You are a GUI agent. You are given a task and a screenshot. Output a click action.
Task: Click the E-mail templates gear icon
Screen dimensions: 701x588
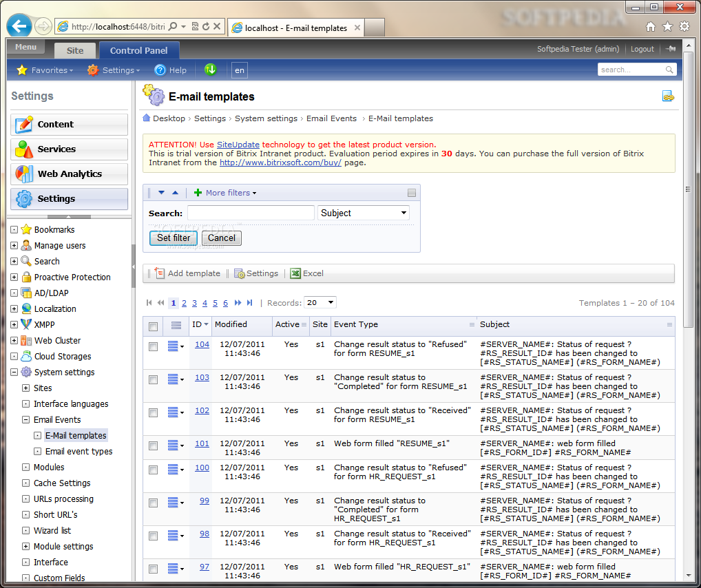[x=154, y=95]
